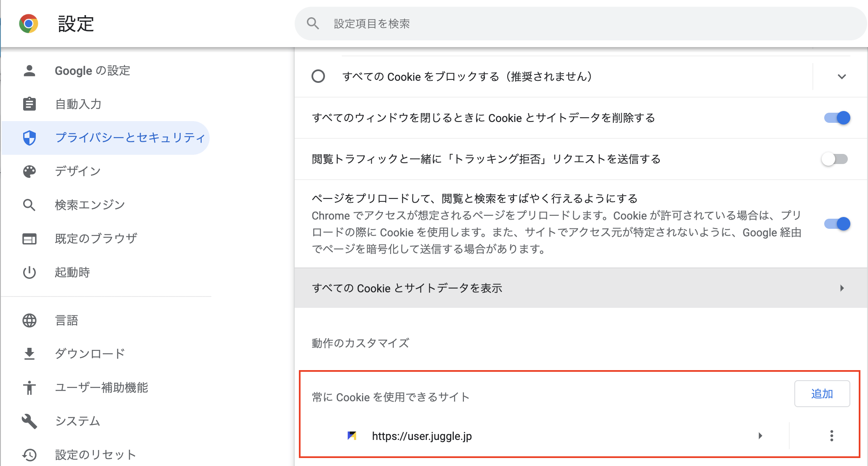
Task: Open the three-dot menu for user.juggle.jp
Action: 831,436
